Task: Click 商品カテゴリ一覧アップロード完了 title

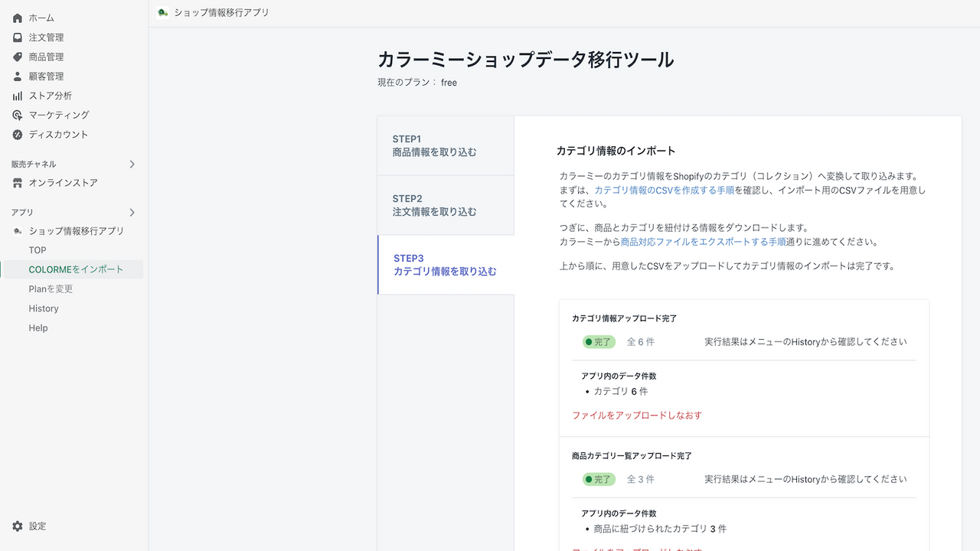Action: click(x=632, y=456)
